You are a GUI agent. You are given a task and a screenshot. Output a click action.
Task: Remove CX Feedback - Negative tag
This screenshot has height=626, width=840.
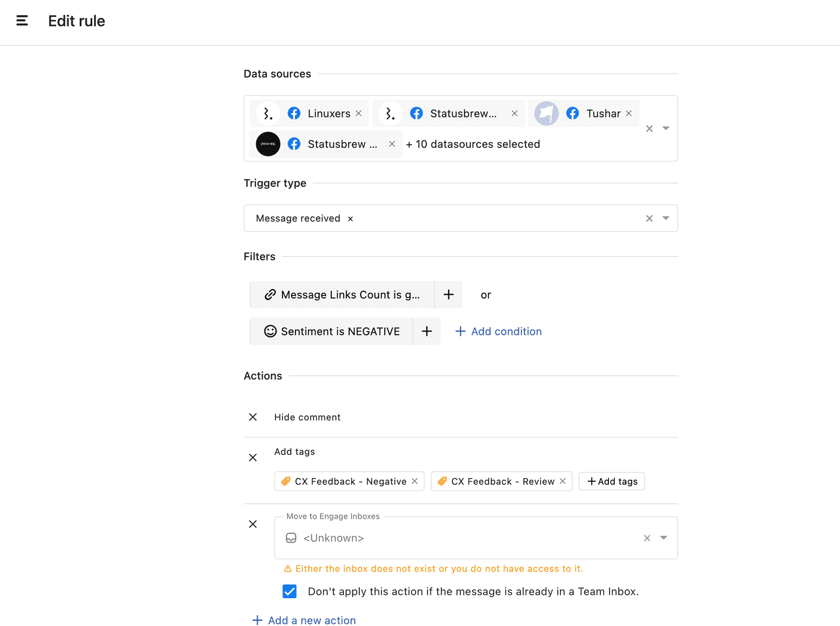415,481
